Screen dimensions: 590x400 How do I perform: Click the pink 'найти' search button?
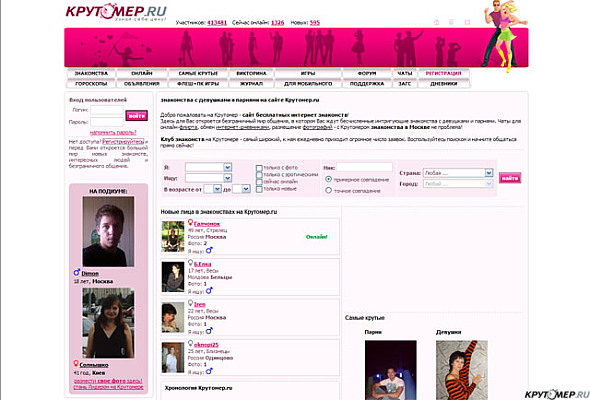[x=510, y=178]
